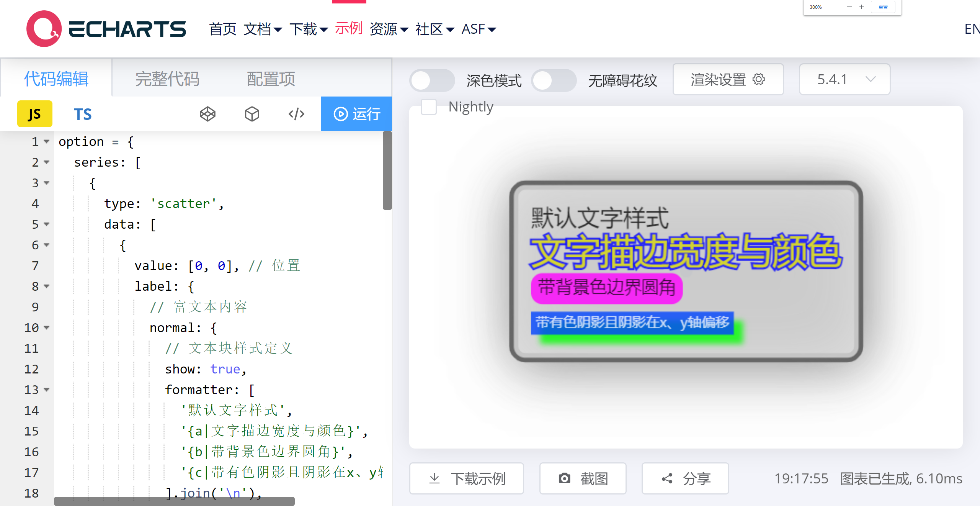Click the 渲染设置 gear icon

coord(759,79)
